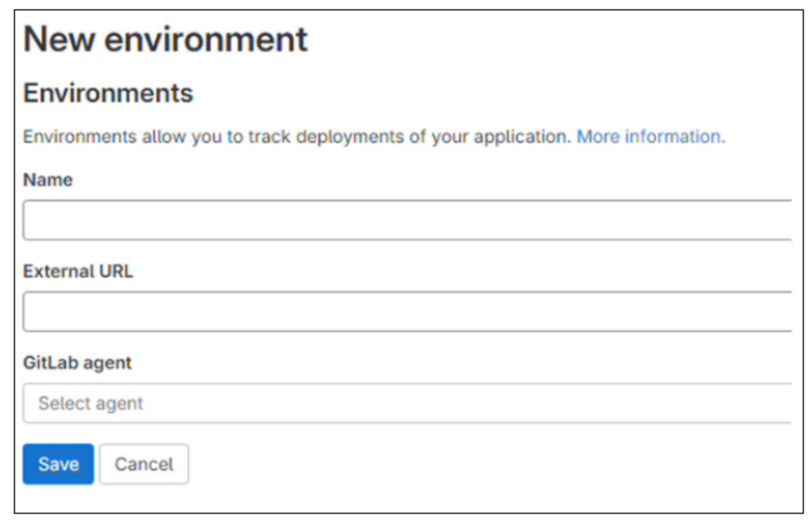Click "Environments" at the description's start
This screenshot has width=812, height=522.
click(x=80, y=137)
